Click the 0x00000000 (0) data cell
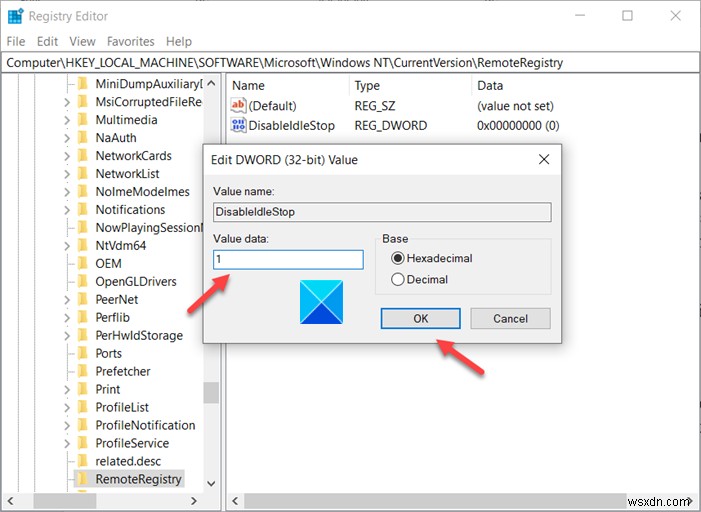Viewport: 701px width, 512px height. point(518,125)
